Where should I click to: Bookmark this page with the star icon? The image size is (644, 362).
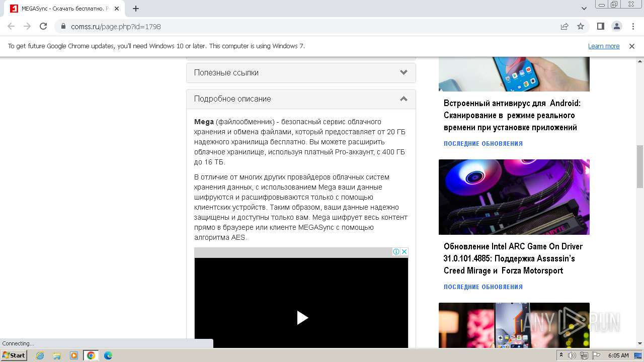point(581,27)
